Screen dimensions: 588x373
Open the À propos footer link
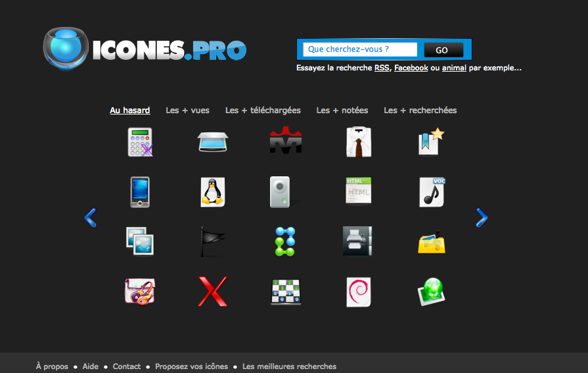tap(52, 366)
